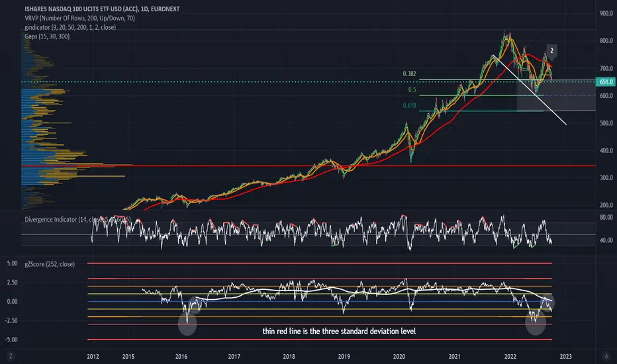The image size is (617, 364).
Task: Click the 2015 label on the time axis
Action: click(x=128, y=357)
